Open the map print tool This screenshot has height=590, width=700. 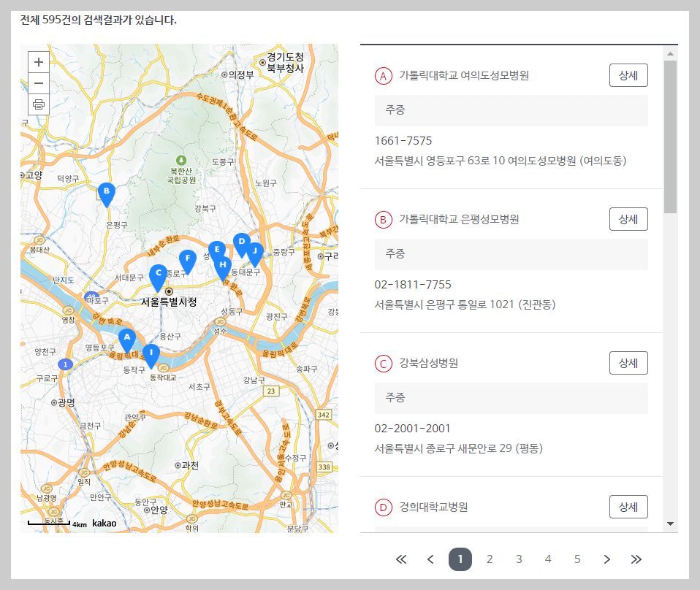38,104
